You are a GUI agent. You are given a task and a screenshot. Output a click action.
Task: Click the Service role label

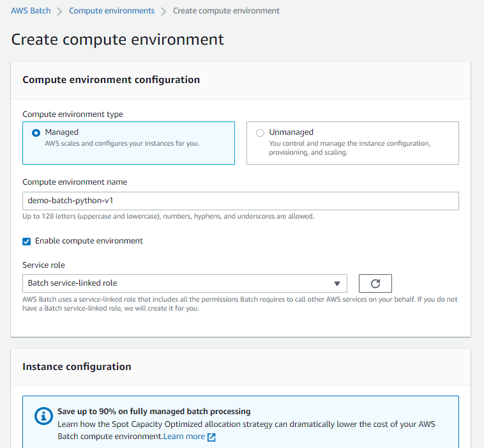(43, 265)
